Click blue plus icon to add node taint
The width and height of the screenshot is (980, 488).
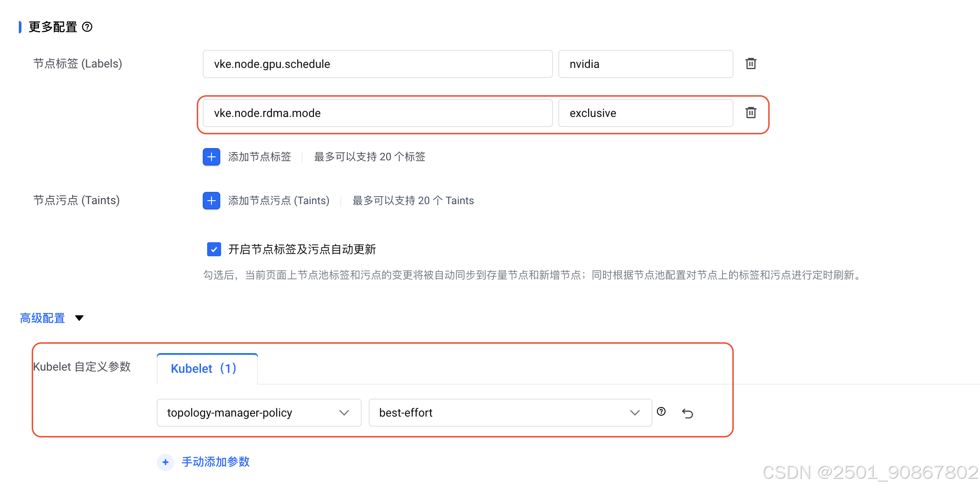[x=212, y=201]
